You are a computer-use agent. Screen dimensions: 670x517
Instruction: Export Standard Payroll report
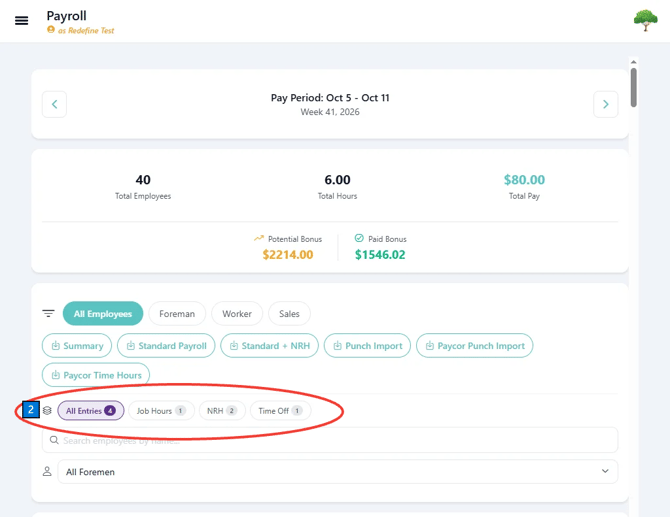tap(166, 346)
